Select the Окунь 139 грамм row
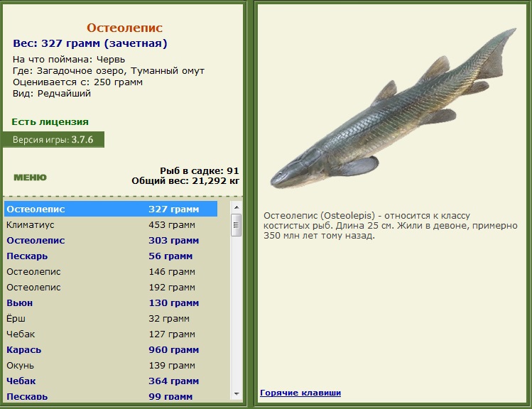The width and height of the screenshot is (532, 409). 111,365
